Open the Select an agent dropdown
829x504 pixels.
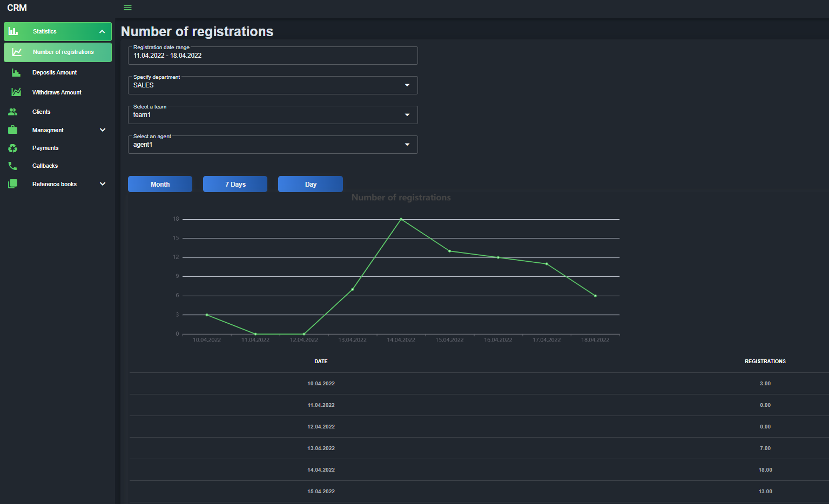[x=273, y=145]
